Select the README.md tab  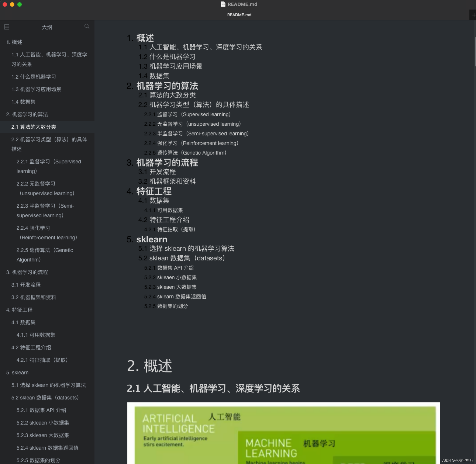[239, 15]
